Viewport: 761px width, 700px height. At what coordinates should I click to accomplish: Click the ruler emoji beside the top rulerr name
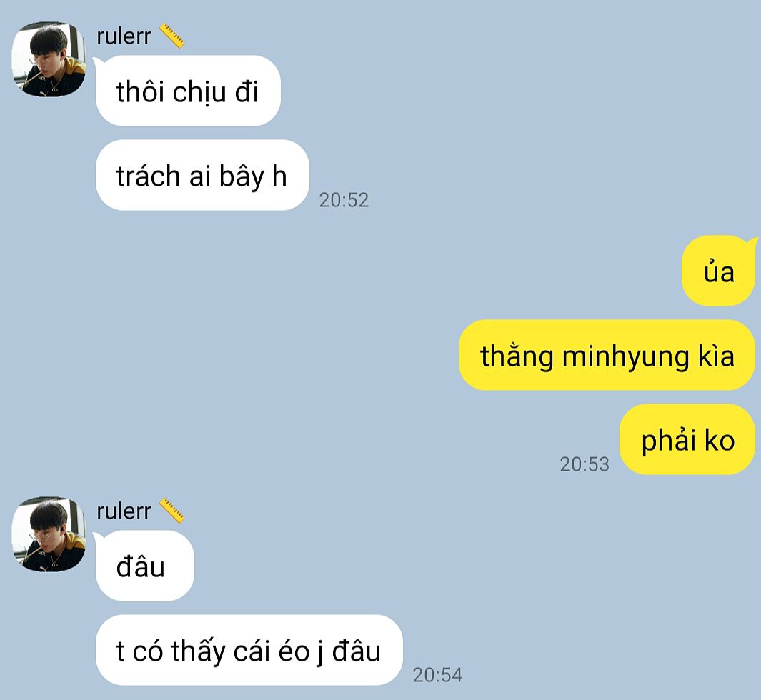click(171, 36)
